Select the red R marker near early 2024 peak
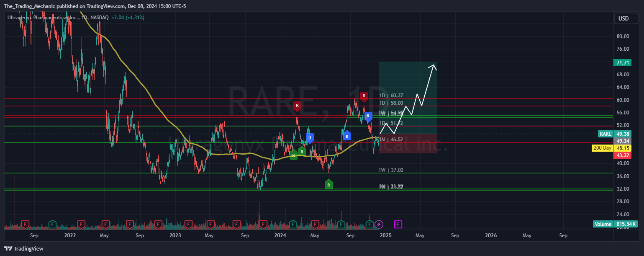 point(297,106)
